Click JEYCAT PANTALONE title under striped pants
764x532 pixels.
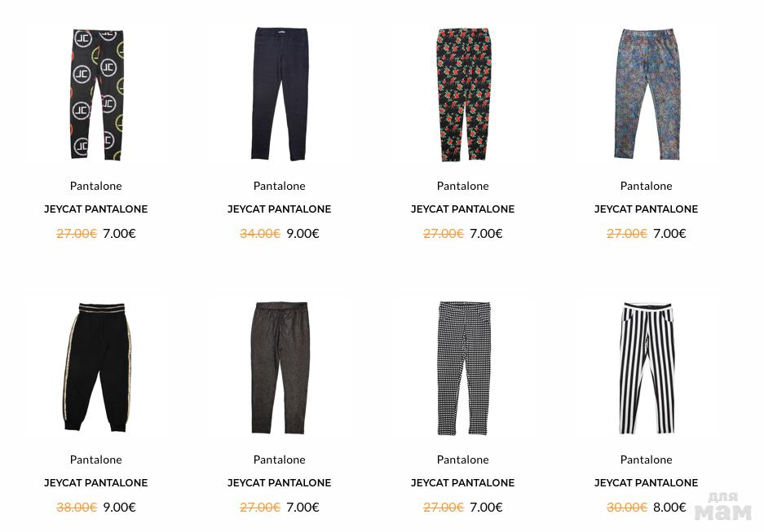click(x=646, y=482)
